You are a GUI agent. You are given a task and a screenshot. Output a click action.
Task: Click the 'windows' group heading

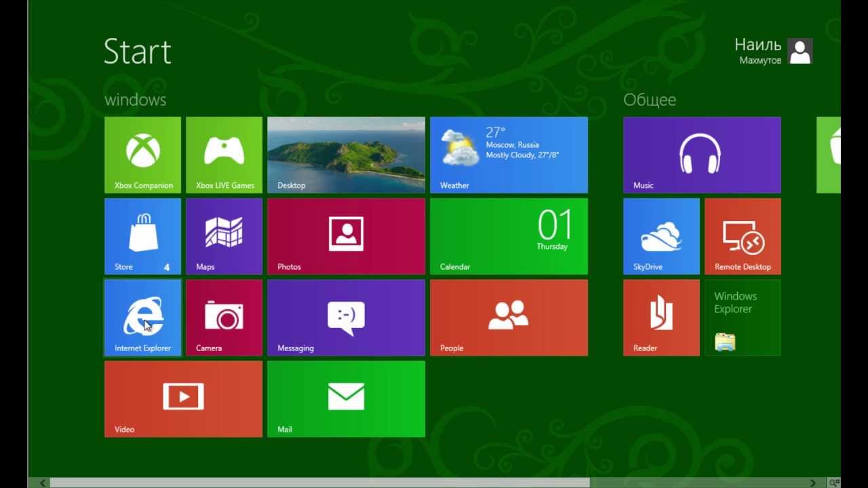click(135, 100)
